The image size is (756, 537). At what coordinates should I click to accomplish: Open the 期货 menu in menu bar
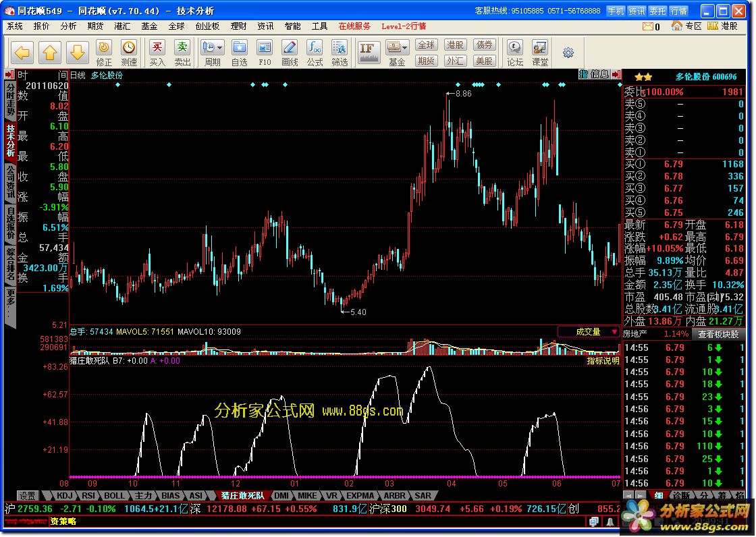tap(95, 26)
